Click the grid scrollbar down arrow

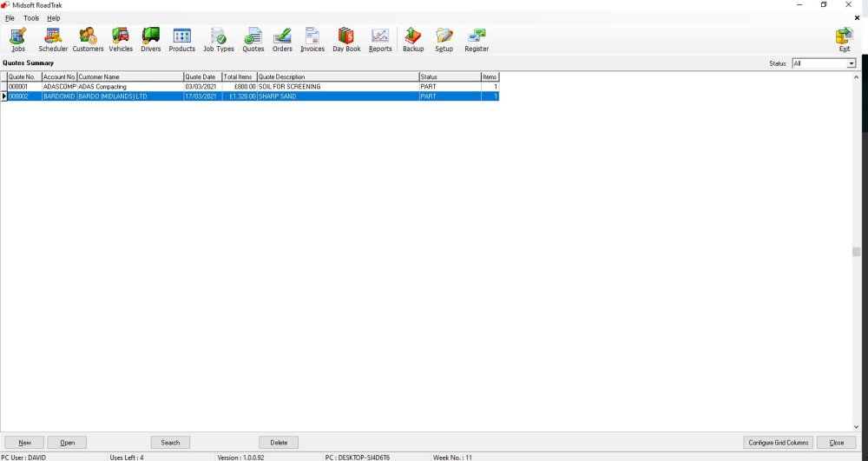[x=856, y=427]
